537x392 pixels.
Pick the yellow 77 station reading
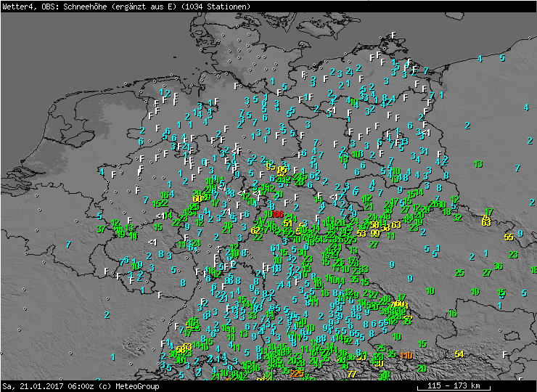(x=352, y=374)
